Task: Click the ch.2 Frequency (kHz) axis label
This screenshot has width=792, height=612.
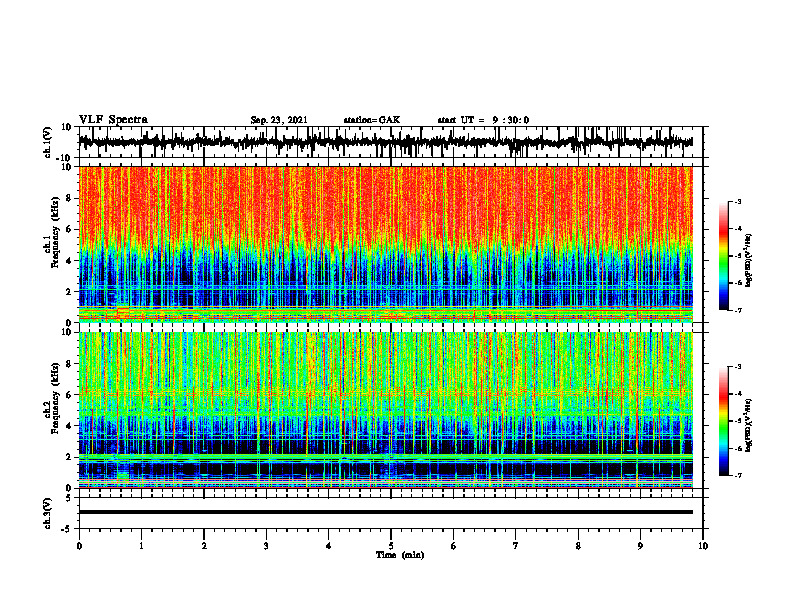Action: tap(51, 398)
